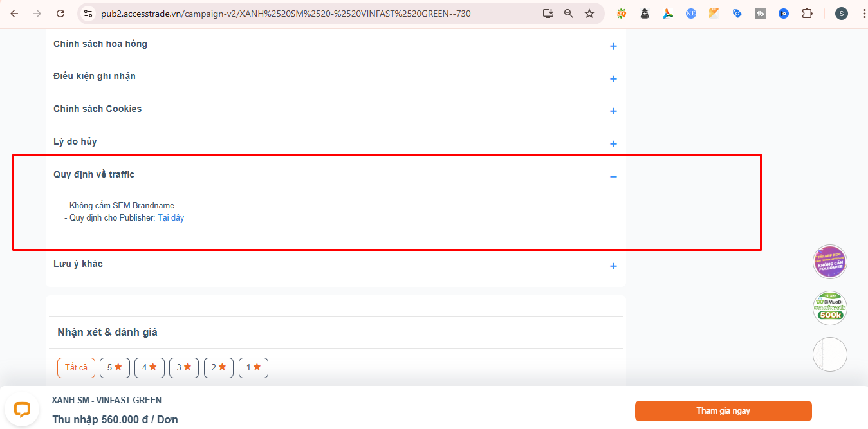Open the SQ extension icon
Screen dimensions: 868x429
pos(622,14)
